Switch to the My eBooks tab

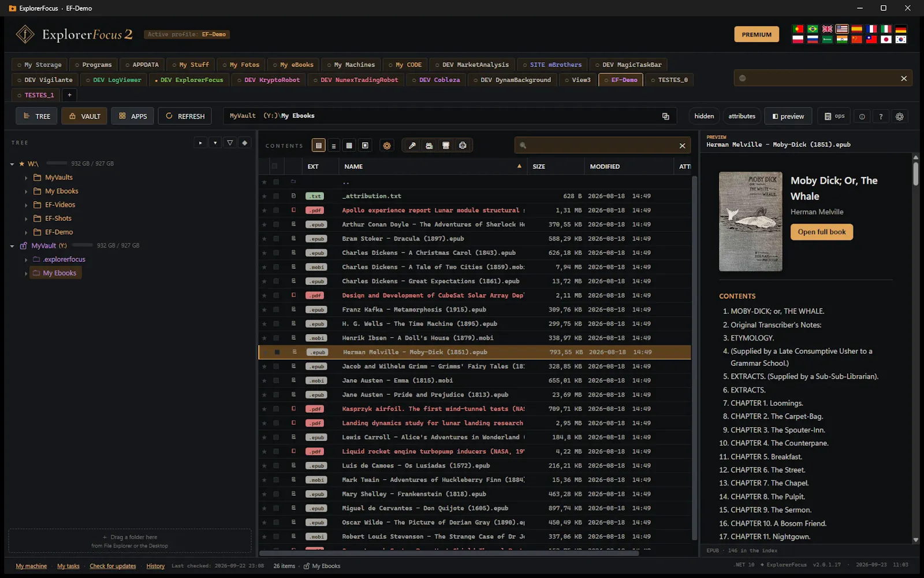pos(293,65)
